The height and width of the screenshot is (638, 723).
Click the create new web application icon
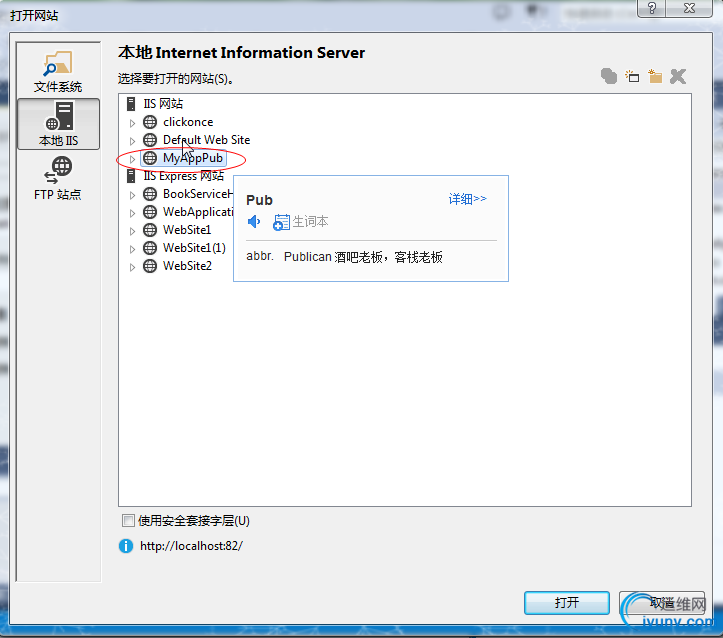[632, 77]
